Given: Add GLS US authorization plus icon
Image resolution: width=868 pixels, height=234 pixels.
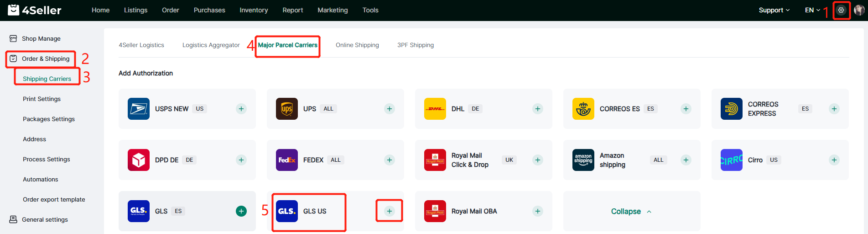Looking at the screenshot, I should click(x=390, y=211).
